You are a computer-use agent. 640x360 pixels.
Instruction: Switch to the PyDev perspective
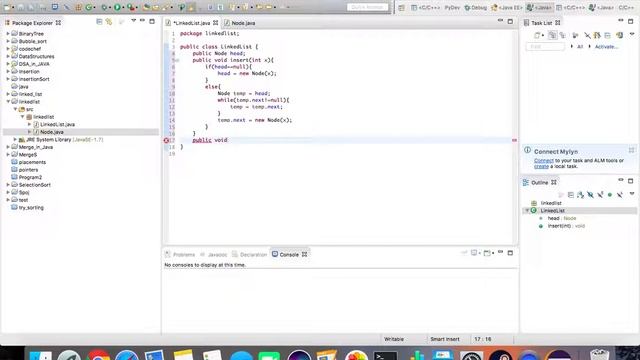[452, 7]
